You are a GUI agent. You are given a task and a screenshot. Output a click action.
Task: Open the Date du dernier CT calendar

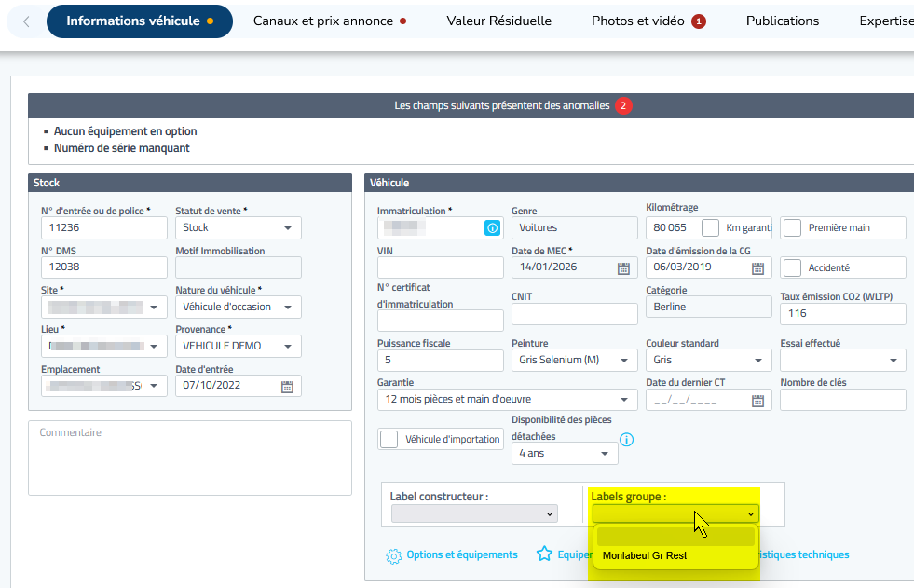757,401
